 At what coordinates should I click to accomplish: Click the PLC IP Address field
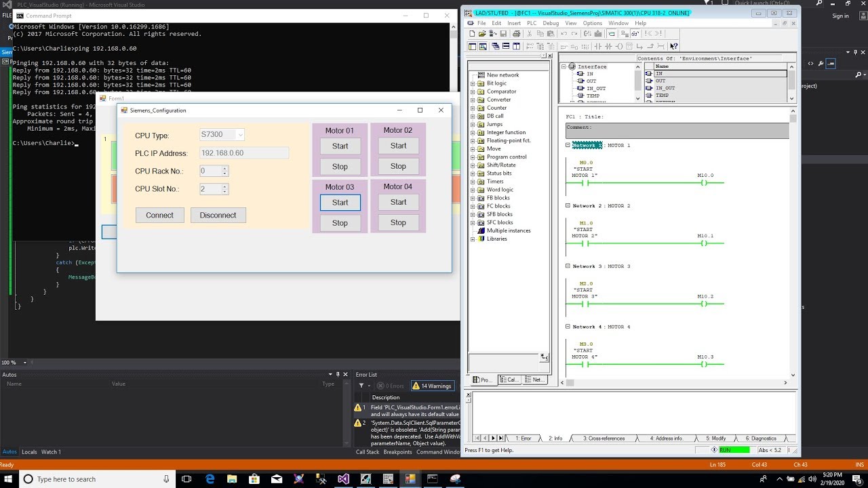(x=244, y=153)
